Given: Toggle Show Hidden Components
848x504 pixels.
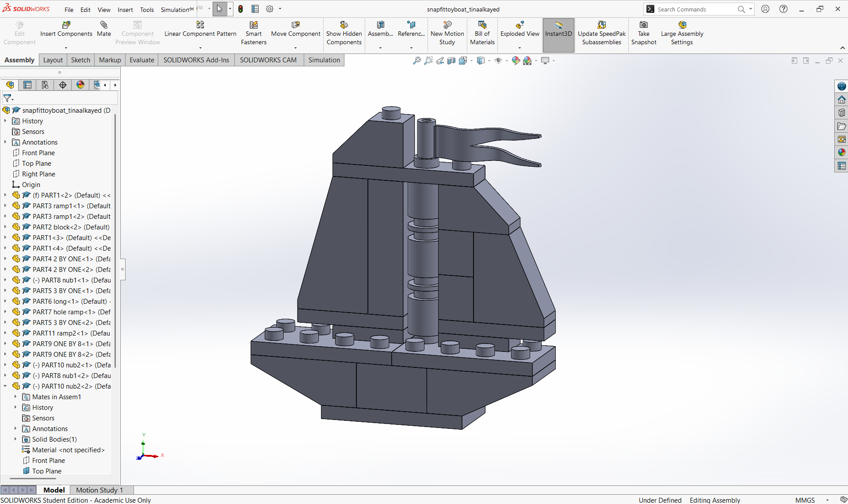Looking at the screenshot, I should (x=344, y=25).
